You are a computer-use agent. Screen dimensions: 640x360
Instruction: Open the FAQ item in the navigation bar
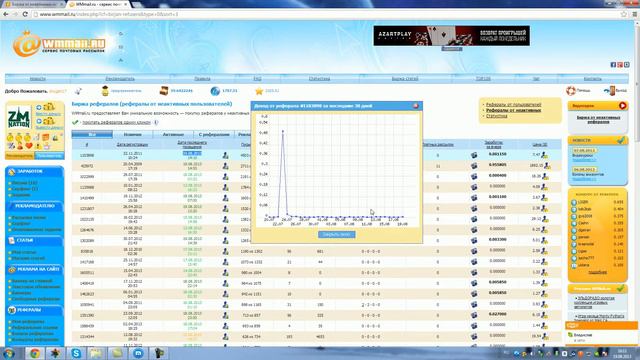[x=257, y=78]
